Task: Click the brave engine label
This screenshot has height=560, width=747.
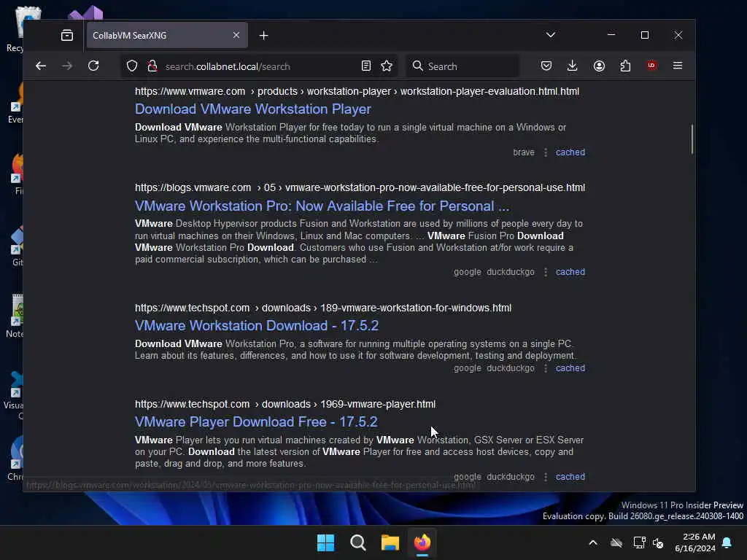Action: [x=524, y=152]
